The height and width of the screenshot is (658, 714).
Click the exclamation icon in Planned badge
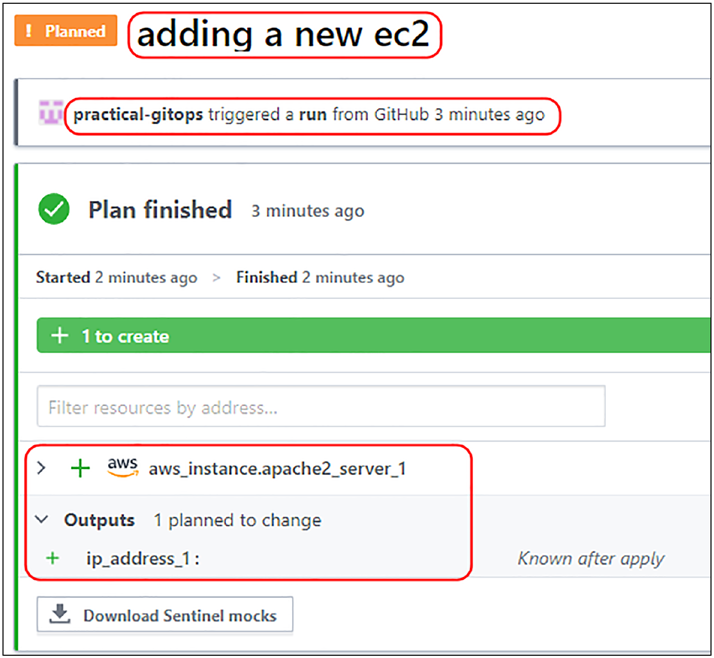29,31
